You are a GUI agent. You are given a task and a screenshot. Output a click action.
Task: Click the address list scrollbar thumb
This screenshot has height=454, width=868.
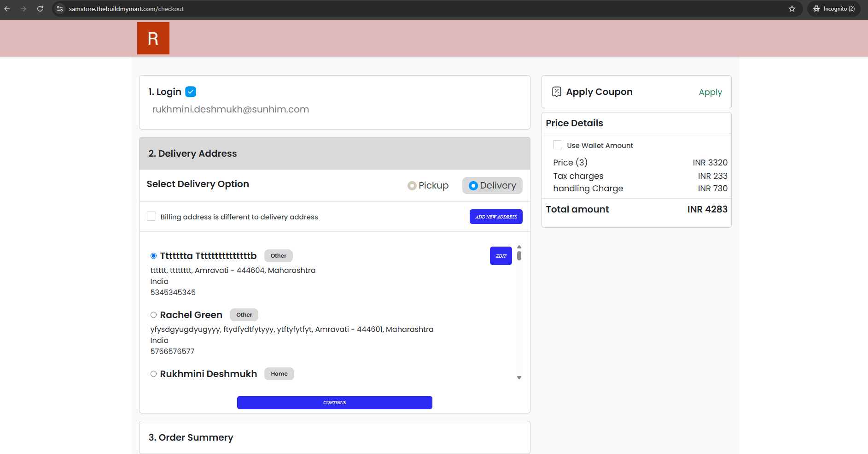(x=519, y=255)
